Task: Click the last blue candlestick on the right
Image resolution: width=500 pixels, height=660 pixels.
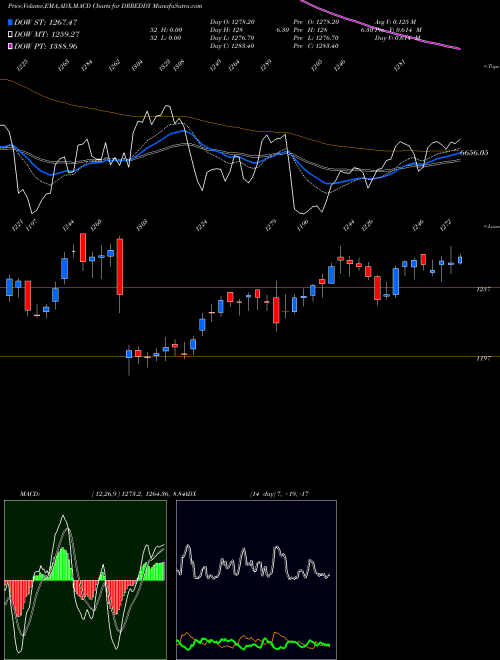Action: (x=460, y=261)
